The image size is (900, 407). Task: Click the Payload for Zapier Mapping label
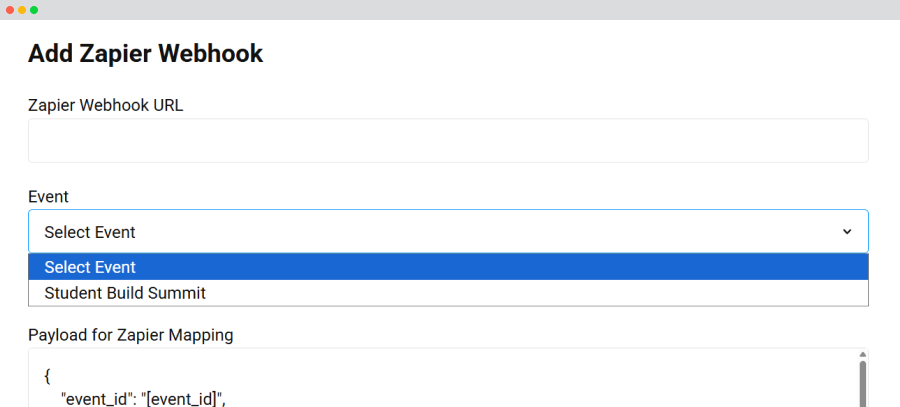click(130, 335)
